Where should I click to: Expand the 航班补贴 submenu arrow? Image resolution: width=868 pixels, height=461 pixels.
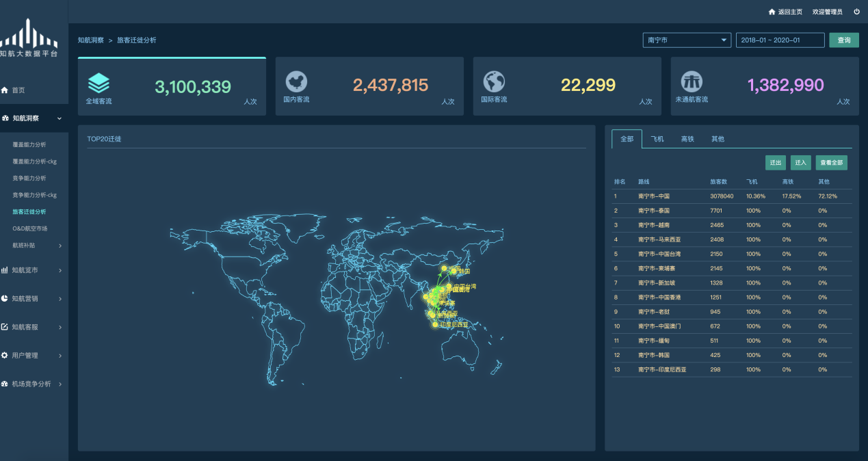(x=60, y=246)
